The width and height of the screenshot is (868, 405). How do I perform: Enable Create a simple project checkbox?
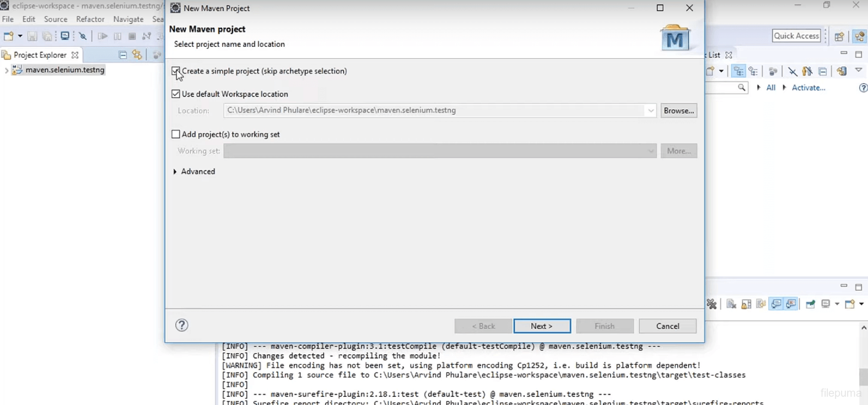click(x=176, y=71)
